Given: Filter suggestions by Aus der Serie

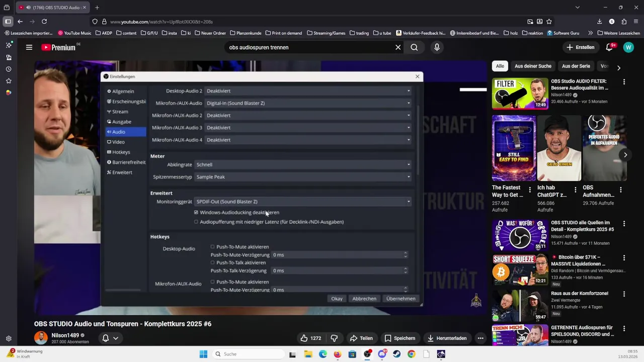Looking at the screenshot, I should click(x=576, y=66).
